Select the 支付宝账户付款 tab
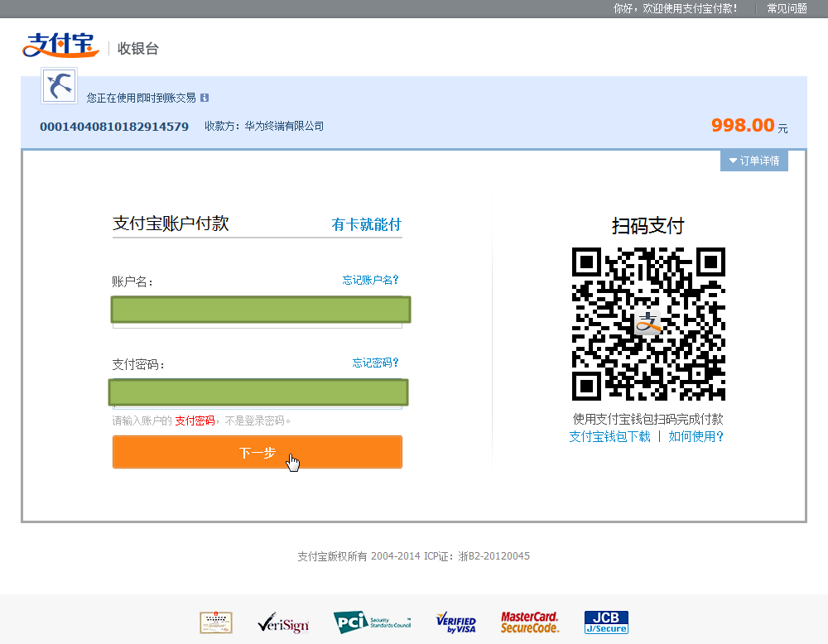This screenshot has height=644, width=828. [171, 223]
